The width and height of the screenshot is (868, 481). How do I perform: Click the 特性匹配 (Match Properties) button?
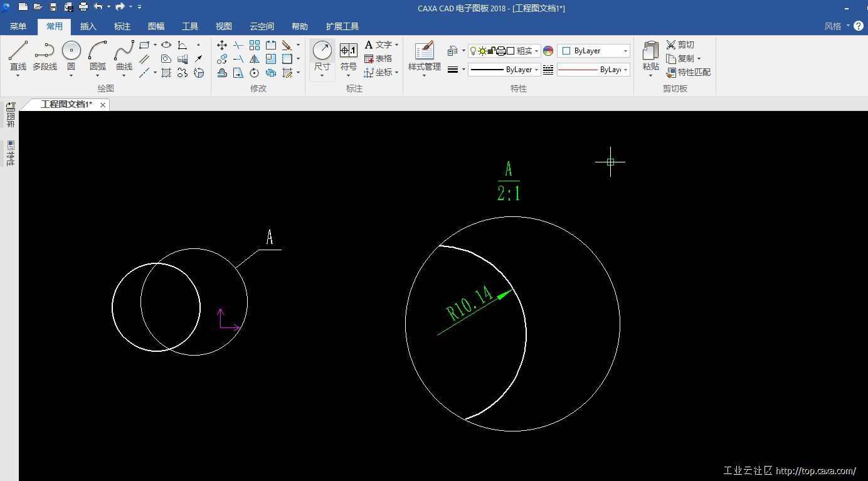pyautogui.click(x=689, y=72)
